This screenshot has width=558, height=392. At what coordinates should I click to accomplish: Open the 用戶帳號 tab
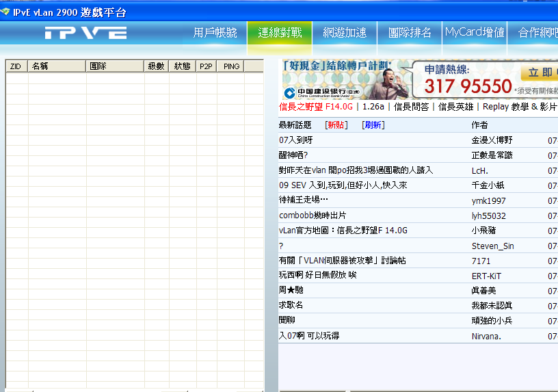(x=215, y=33)
